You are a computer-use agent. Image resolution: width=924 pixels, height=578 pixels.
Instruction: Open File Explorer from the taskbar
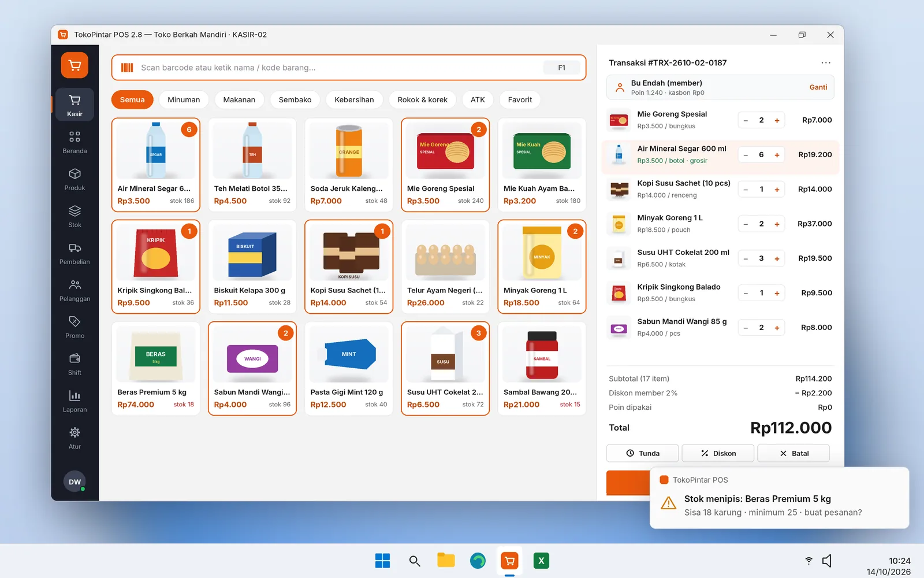coord(446,561)
